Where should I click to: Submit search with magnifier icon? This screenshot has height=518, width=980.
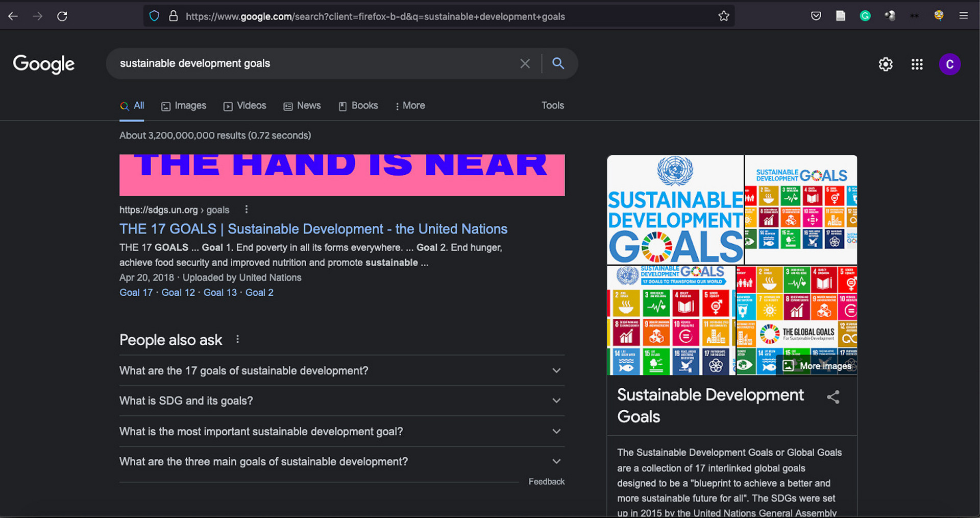tap(558, 63)
